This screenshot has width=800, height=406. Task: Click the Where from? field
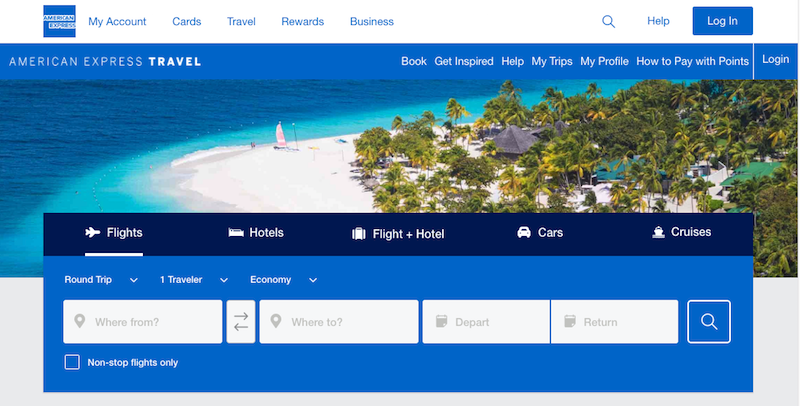143,322
